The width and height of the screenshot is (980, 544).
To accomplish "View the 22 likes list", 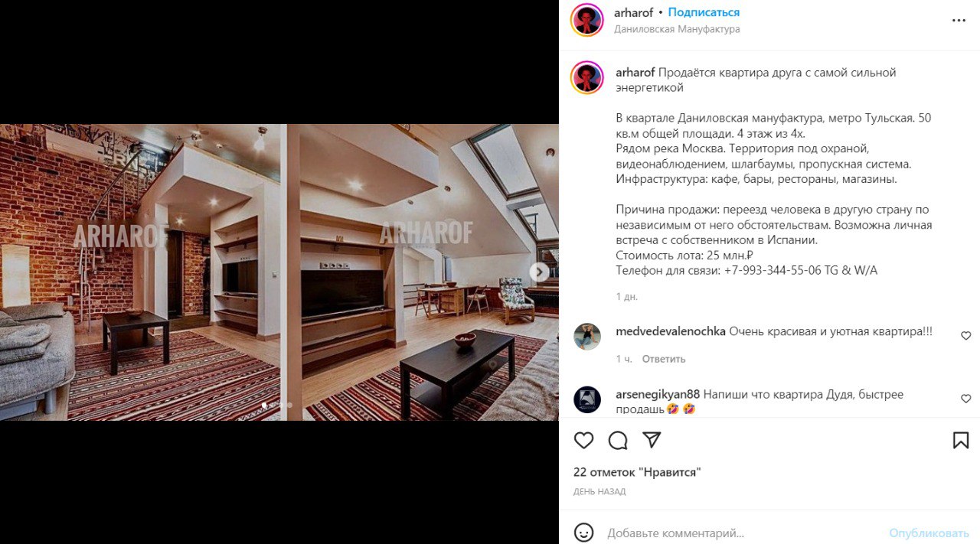I will tap(637, 473).
